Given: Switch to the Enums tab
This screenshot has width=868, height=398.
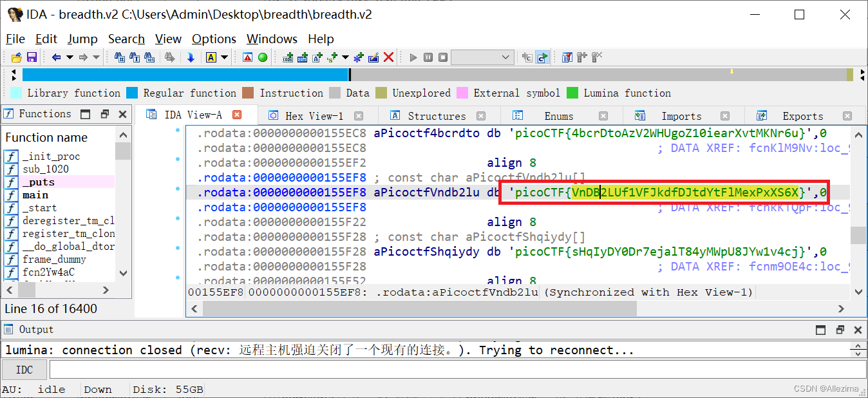Looking at the screenshot, I should click(558, 116).
